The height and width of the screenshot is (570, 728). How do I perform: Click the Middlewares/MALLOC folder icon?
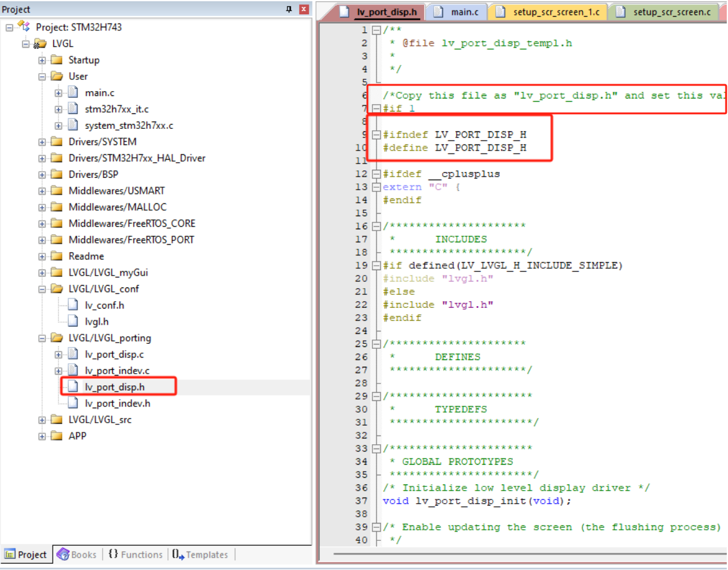[x=56, y=207]
